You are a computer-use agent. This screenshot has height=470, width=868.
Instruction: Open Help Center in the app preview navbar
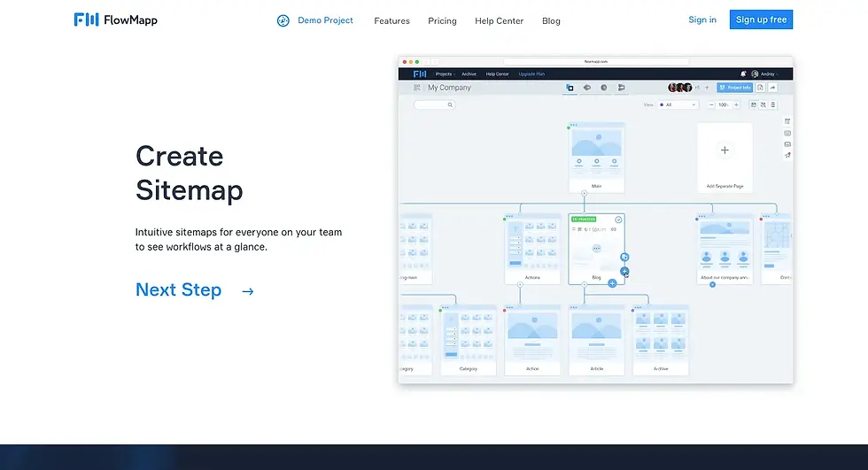[x=497, y=74]
